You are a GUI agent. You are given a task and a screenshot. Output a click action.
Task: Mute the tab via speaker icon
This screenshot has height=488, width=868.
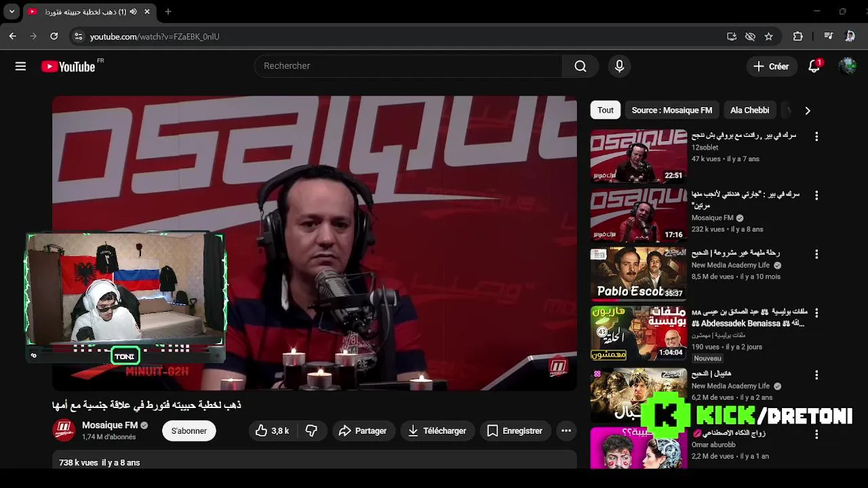point(133,12)
